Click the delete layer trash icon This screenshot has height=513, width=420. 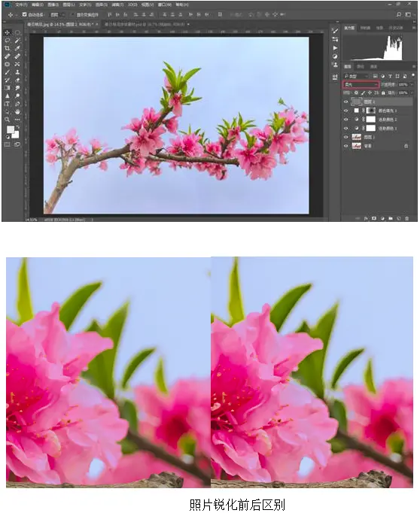point(407,218)
